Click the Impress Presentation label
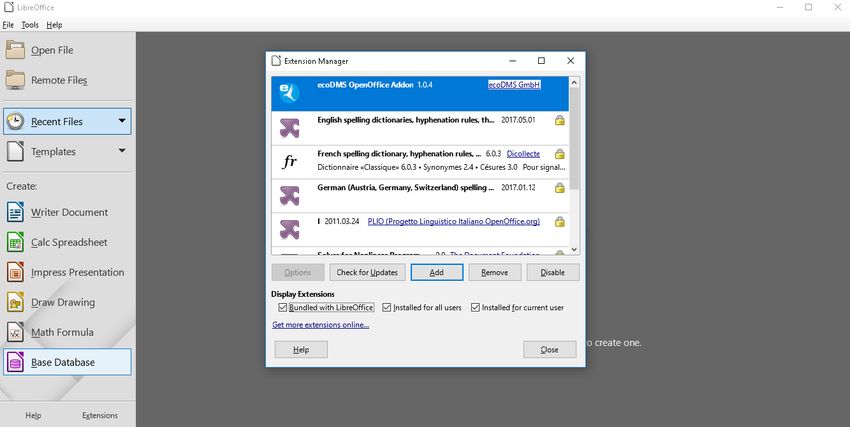This screenshot has height=427, width=850. click(78, 272)
